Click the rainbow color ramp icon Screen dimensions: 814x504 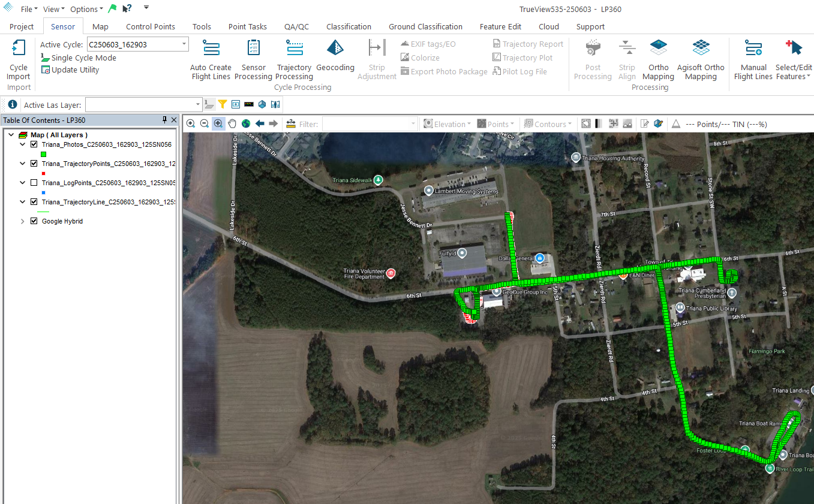coord(249,104)
